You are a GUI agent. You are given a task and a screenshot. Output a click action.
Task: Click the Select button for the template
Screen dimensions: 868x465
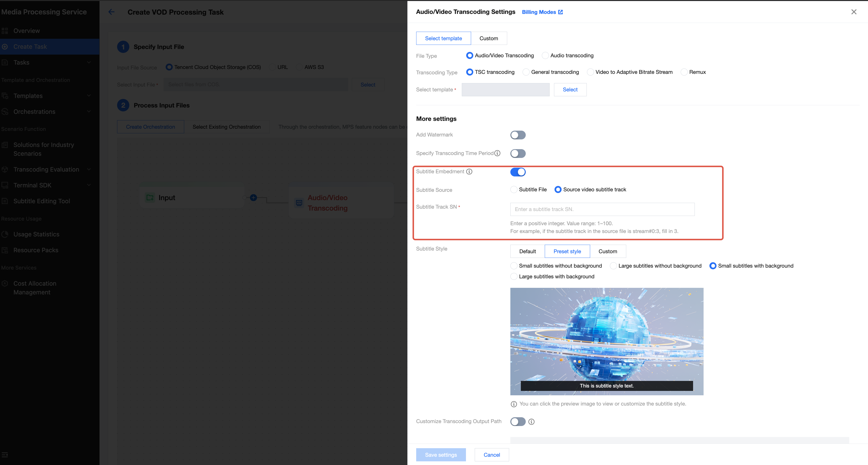click(570, 90)
